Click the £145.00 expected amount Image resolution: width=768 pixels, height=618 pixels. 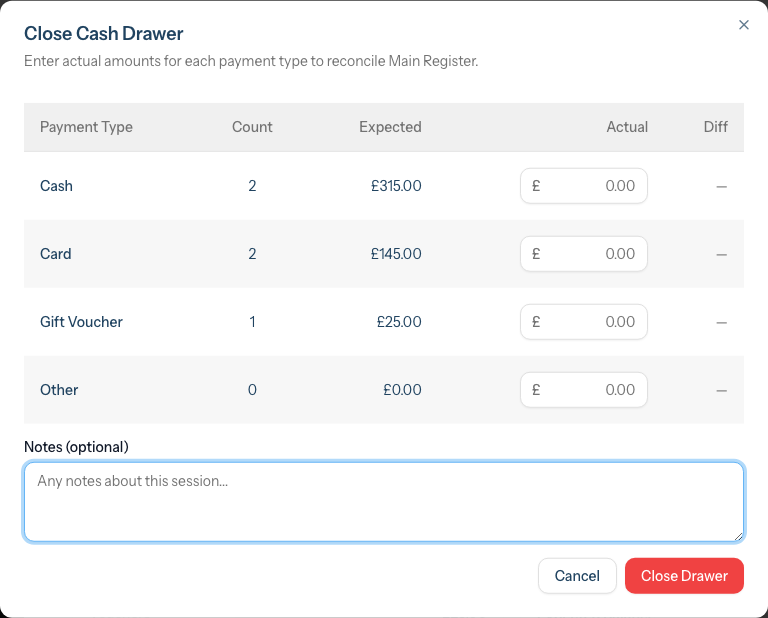click(x=396, y=254)
